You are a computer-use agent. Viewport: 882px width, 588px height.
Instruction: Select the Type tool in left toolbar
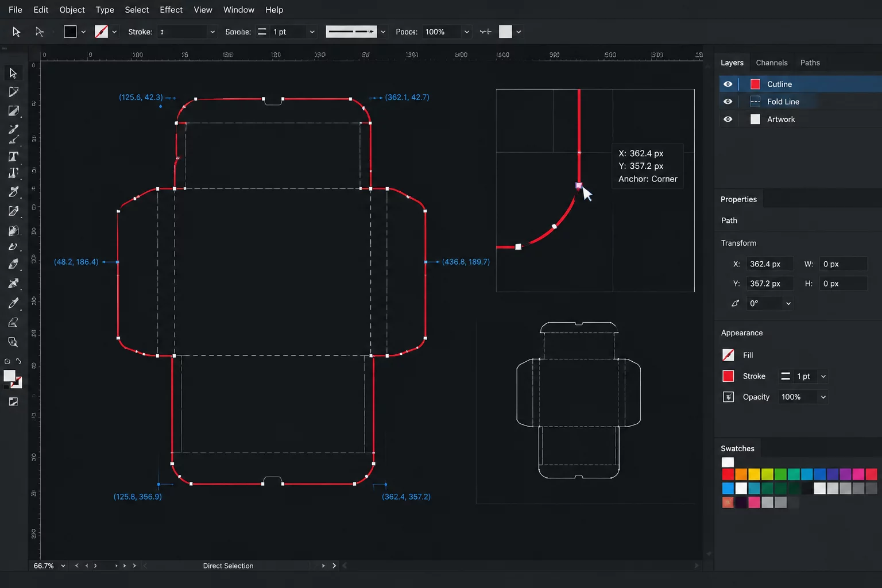(x=13, y=156)
